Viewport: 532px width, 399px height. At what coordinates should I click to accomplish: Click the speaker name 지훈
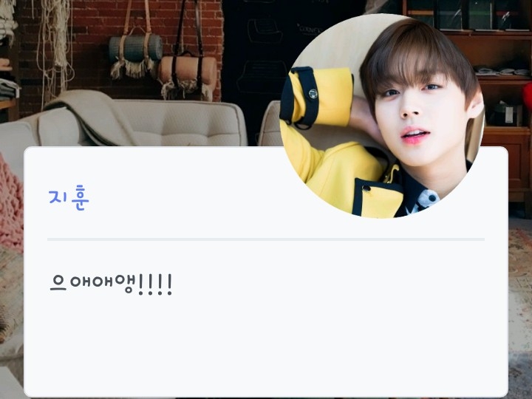[69, 198]
